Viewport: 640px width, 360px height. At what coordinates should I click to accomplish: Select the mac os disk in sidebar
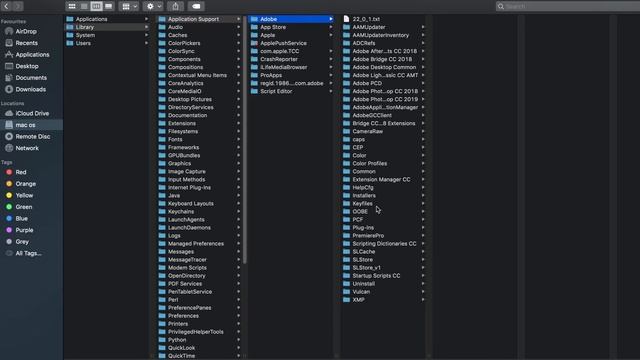(x=31, y=125)
